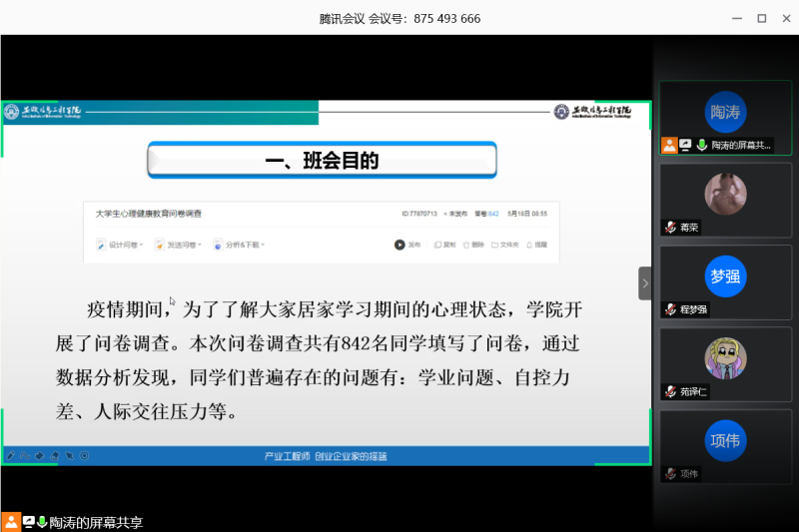Click the 提醒 bell icon in the survey panel
The height and width of the screenshot is (532, 799).
529,245
